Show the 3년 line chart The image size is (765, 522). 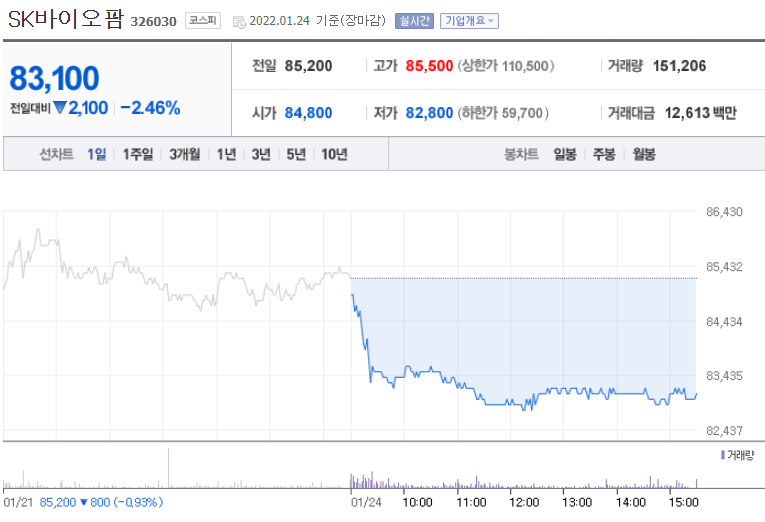[261, 154]
